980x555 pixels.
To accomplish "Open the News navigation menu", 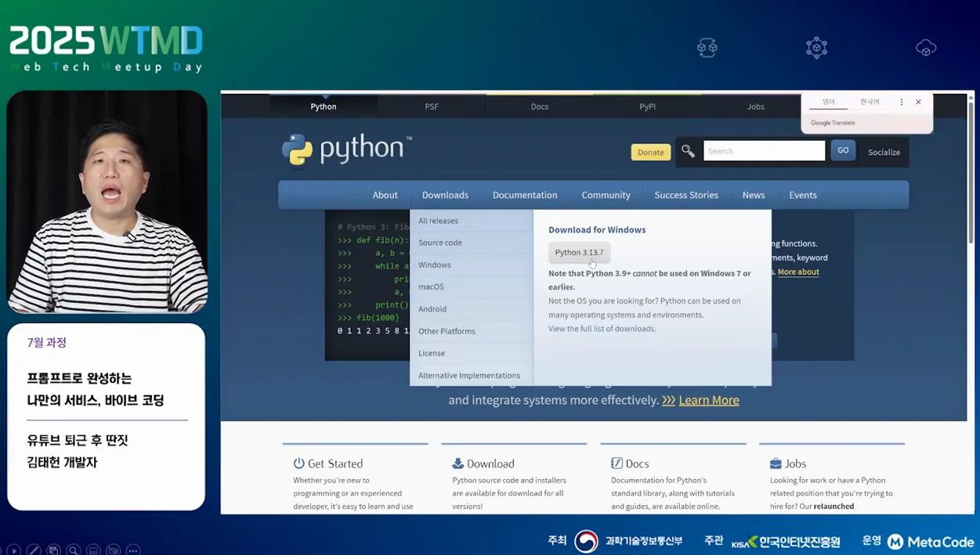I will pos(754,195).
